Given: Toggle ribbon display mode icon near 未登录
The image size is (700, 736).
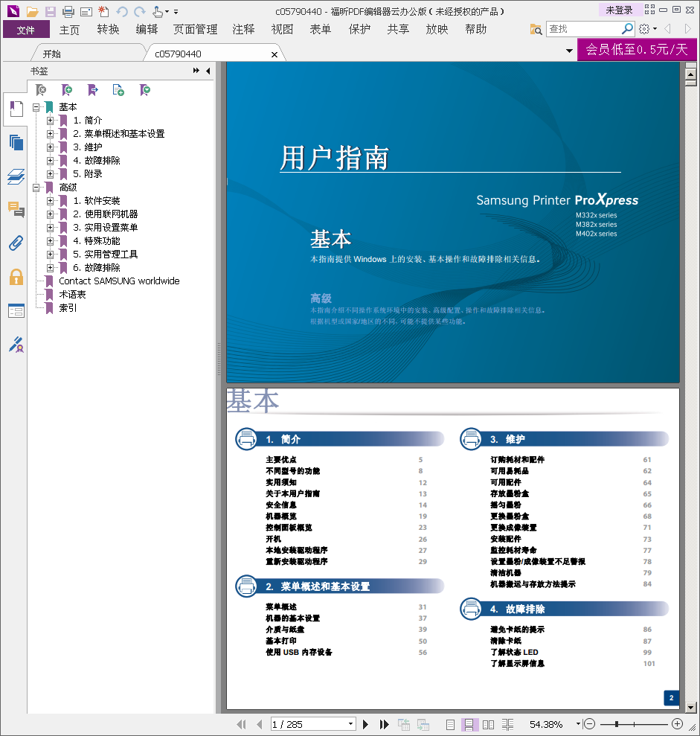Looking at the screenshot, I should (650, 10).
